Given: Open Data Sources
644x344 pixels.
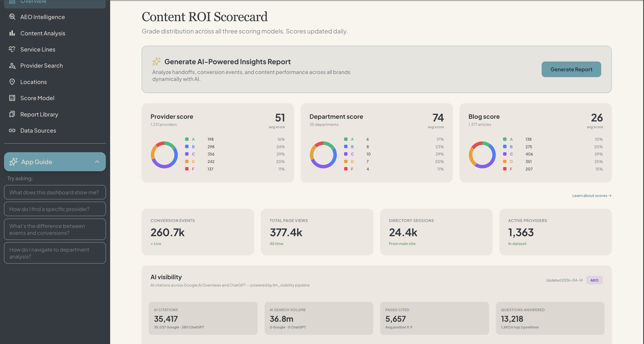Looking at the screenshot, I should [x=55, y=130].
